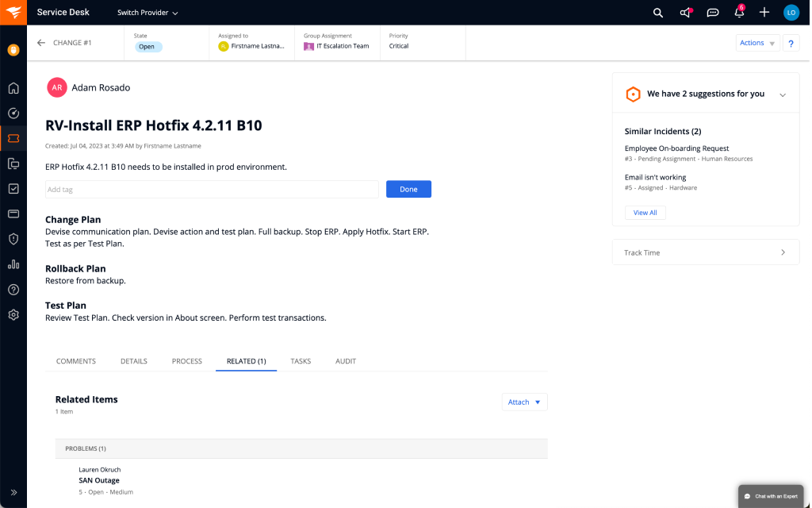This screenshot has width=812, height=508.
Task: Select the RELATED (1) tab
Action: click(x=247, y=361)
